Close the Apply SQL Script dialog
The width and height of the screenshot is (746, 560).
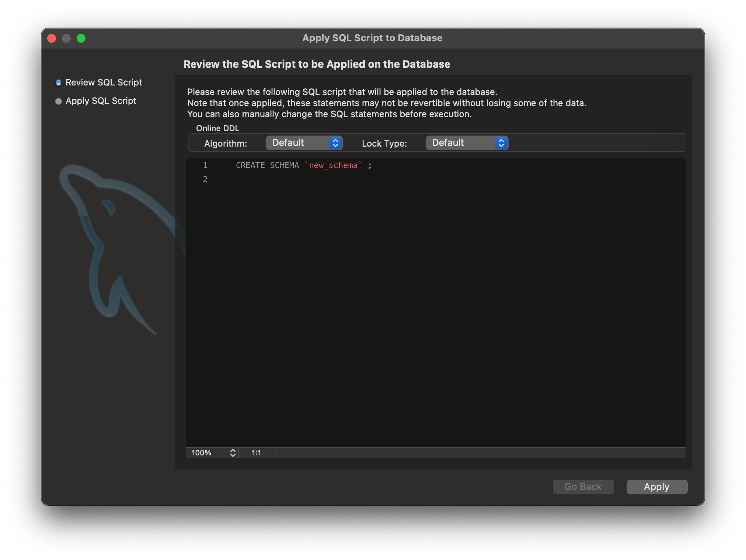click(x=52, y=38)
